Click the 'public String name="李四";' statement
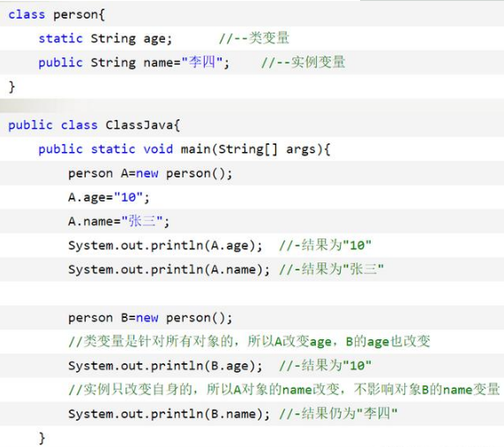 point(134,63)
